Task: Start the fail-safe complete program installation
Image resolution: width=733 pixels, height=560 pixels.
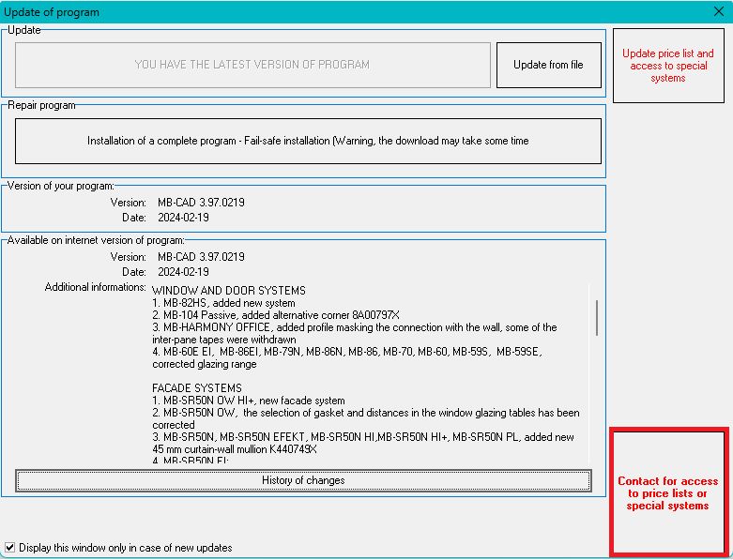Action: (x=308, y=141)
